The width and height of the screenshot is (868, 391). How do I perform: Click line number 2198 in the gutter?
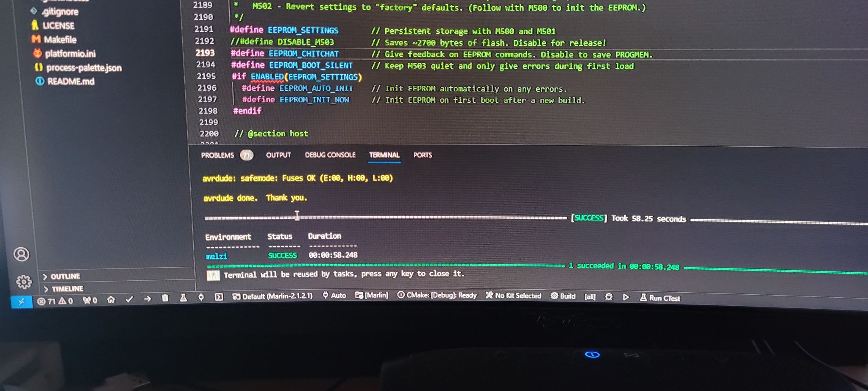tap(208, 111)
